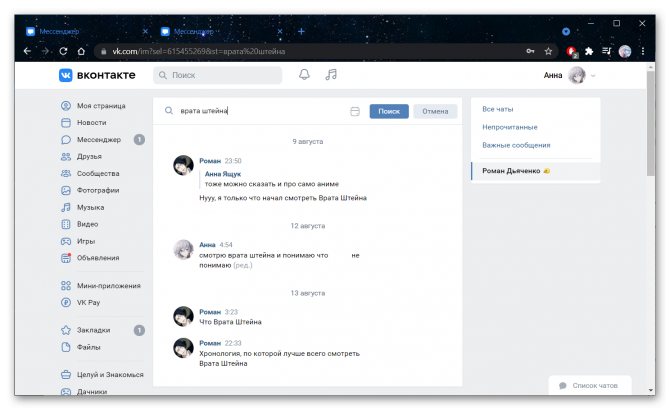The width and height of the screenshot is (670, 410).
Task: Switch to the first Мессенджер tab
Action: pyautogui.click(x=85, y=31)
